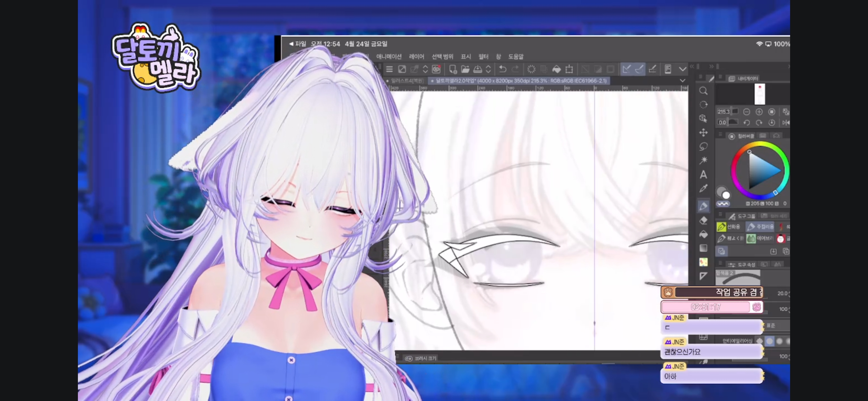
Task: Open the Color Wheel palette menu
Action: coord(720,135)
